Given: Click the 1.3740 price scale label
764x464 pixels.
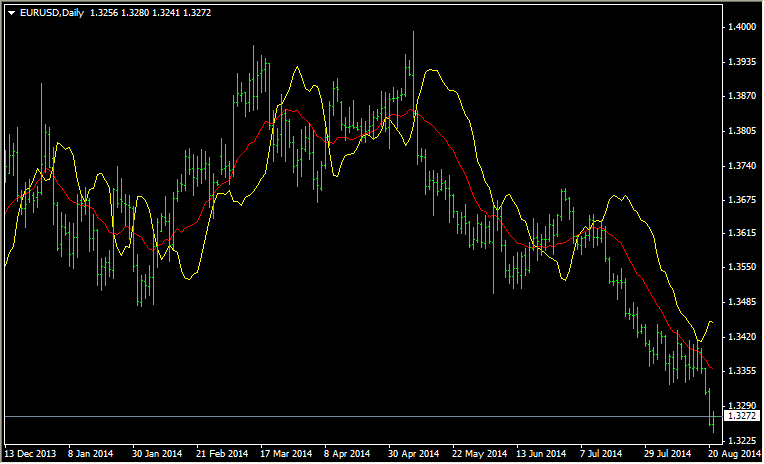Looking at the screenshot, I should pos(744,166).
